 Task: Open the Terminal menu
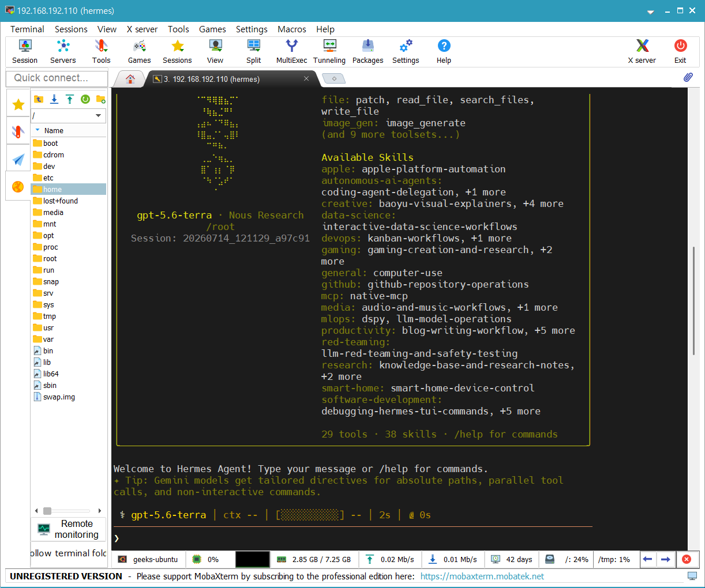pyautogui.click(x=27, y=29)
